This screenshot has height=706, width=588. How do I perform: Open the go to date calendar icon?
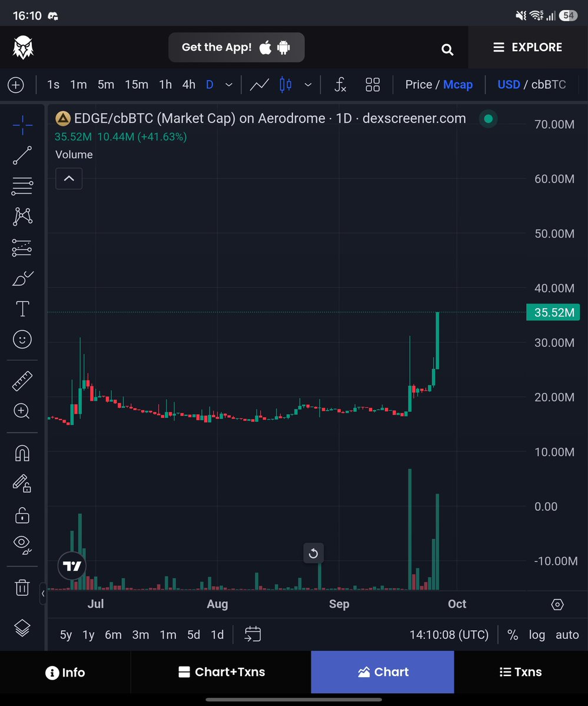(x=253, y=634)
